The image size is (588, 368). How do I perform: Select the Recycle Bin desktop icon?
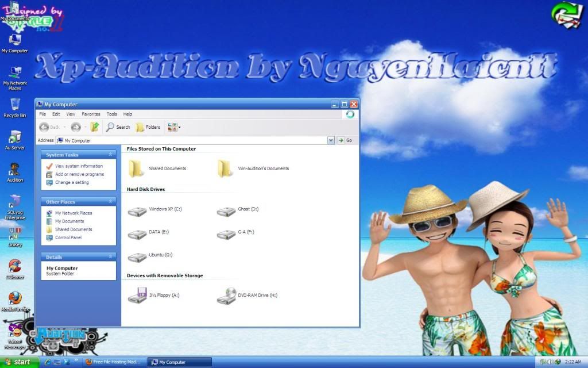14,108
